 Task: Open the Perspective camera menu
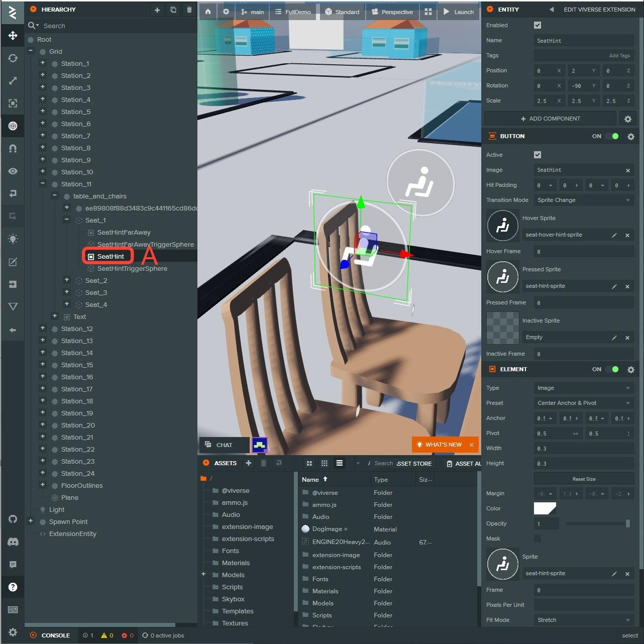point(392,12)
